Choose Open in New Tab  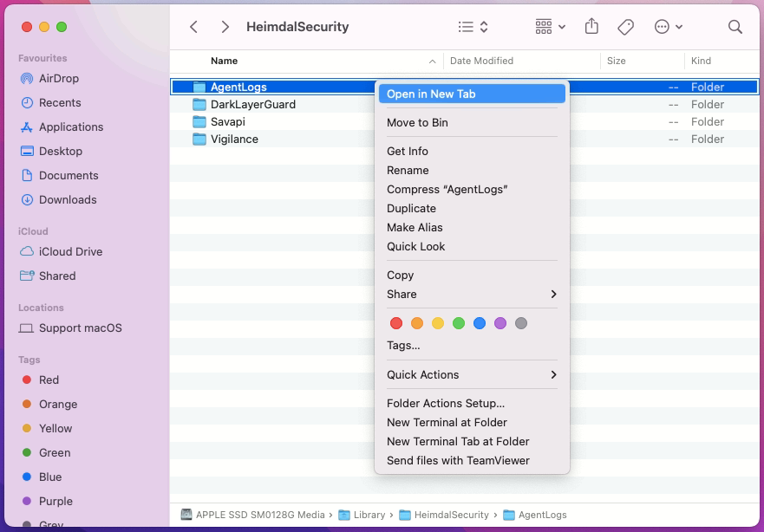(x=472, y=94)
